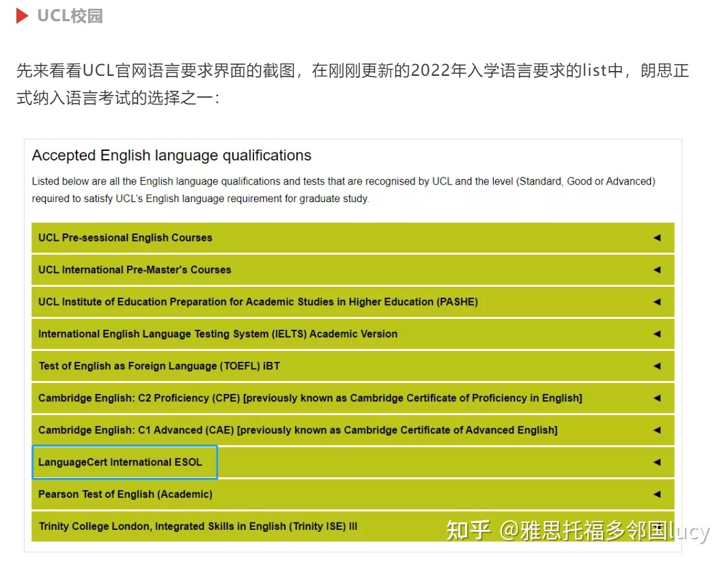728x564 pixels.
Task: Click the 'Listed below are all' paragraph
Action: click(344, 190)
